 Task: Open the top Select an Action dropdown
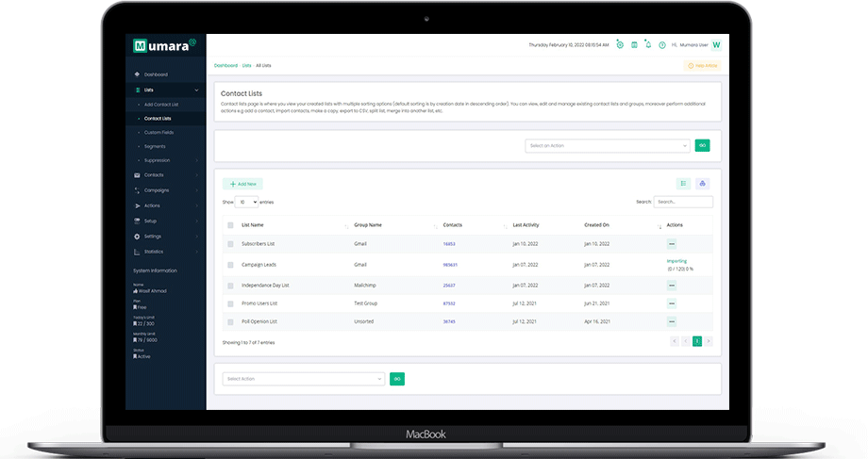608,146
